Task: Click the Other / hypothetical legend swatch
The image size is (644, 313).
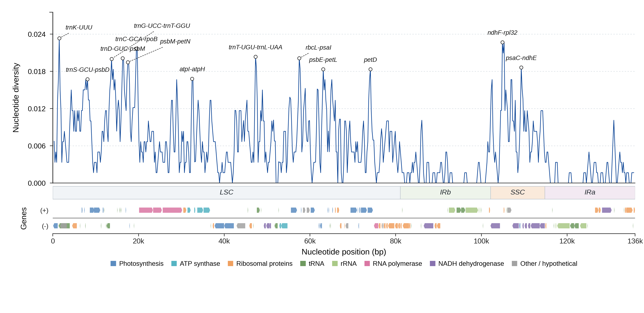Action: (515, 264)
